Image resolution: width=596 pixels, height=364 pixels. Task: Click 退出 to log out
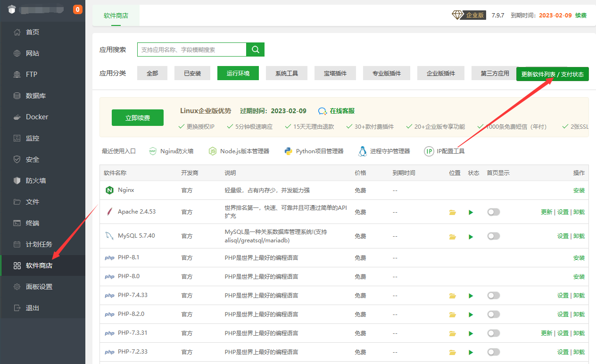tap(42, 308)
